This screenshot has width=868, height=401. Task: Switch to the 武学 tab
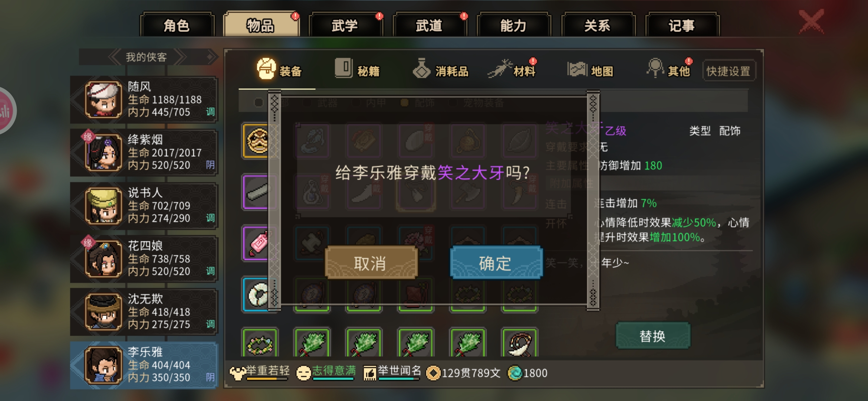pos(345,25)
